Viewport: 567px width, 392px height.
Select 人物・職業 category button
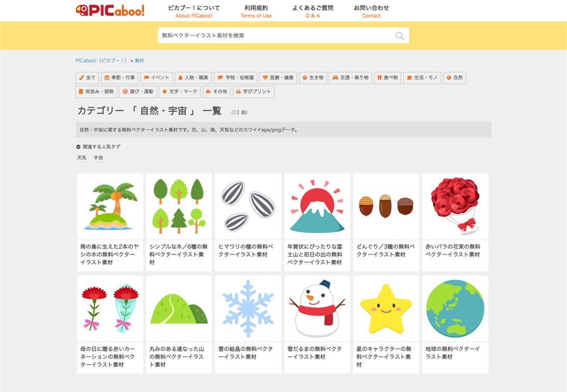click(193, 78)
